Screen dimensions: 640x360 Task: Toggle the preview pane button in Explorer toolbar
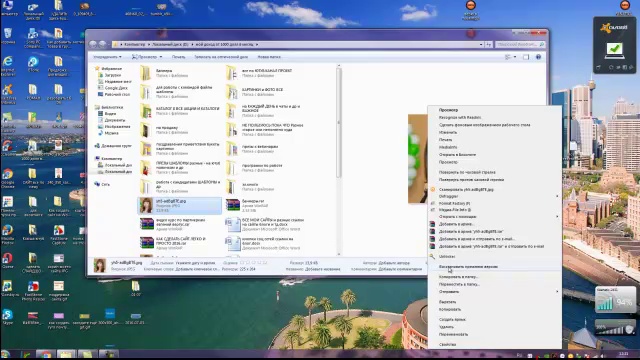point(526,57)
